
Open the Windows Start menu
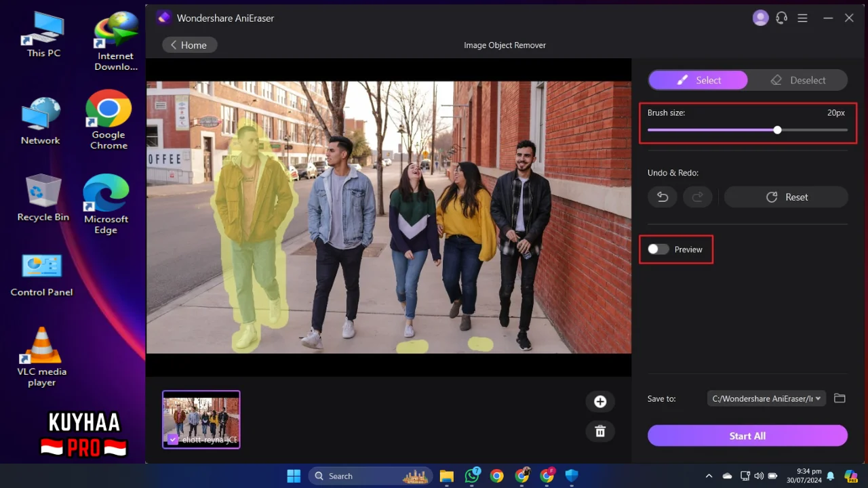coord(294,476)
